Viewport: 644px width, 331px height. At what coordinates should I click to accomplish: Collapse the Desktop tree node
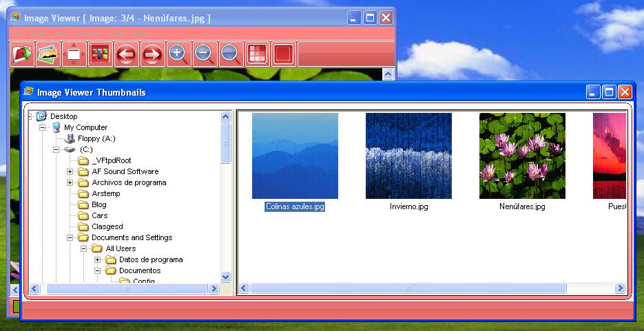[x=30, y=116]
